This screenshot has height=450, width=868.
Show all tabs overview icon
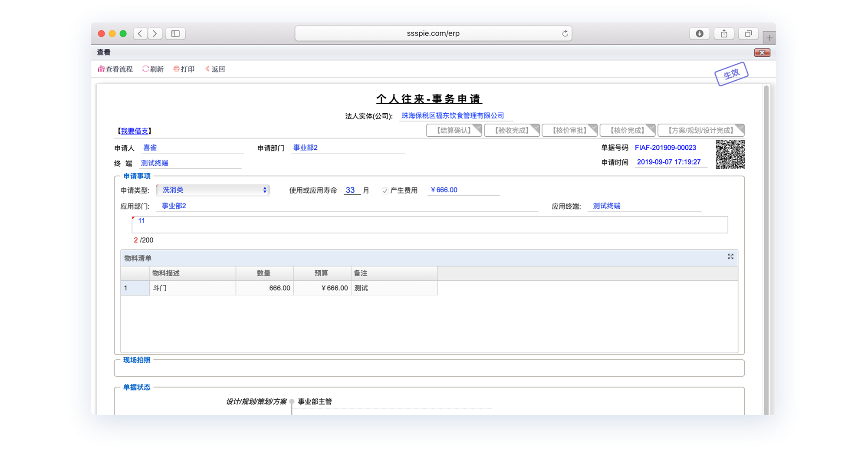pyautogui.click(x=748, y=33)
